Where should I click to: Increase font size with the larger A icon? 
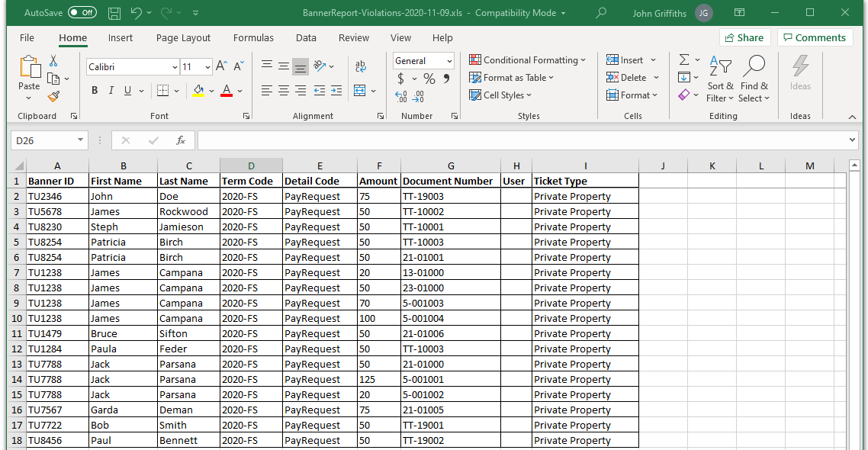(221, 66)
